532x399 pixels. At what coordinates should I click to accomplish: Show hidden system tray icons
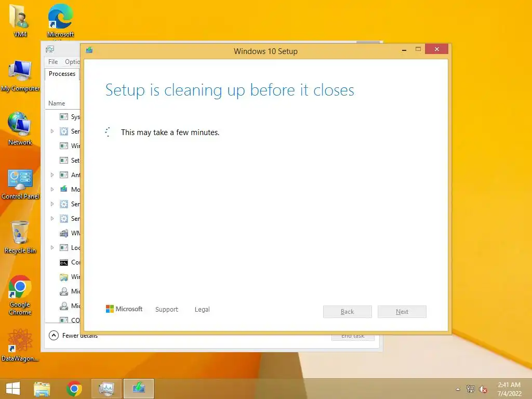pos(458,389)
